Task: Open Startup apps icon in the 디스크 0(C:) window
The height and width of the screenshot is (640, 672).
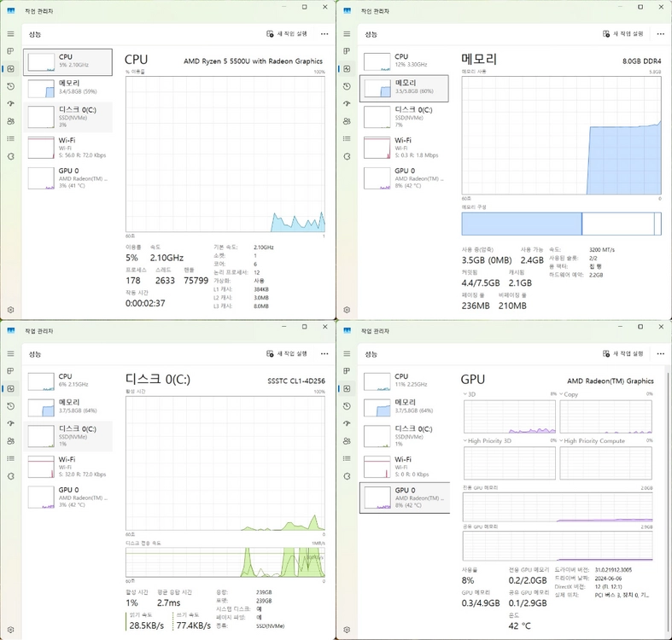Action: click(11, 423)
